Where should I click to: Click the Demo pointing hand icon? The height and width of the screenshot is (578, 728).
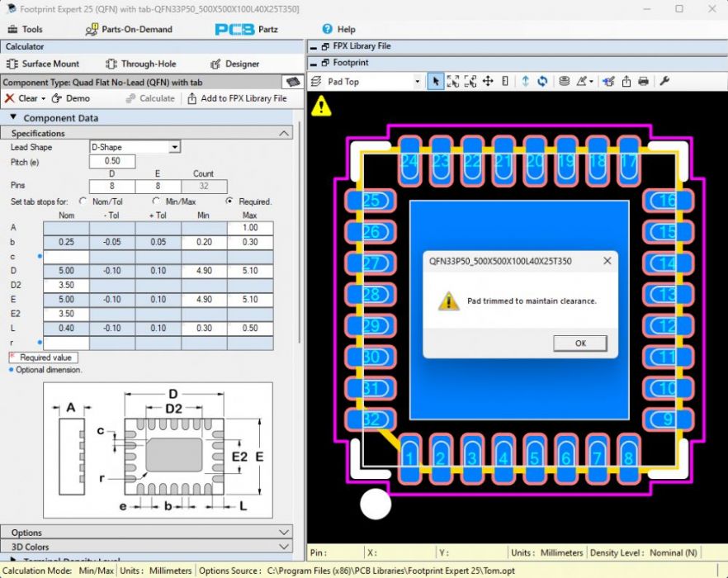tap(57, 98)
